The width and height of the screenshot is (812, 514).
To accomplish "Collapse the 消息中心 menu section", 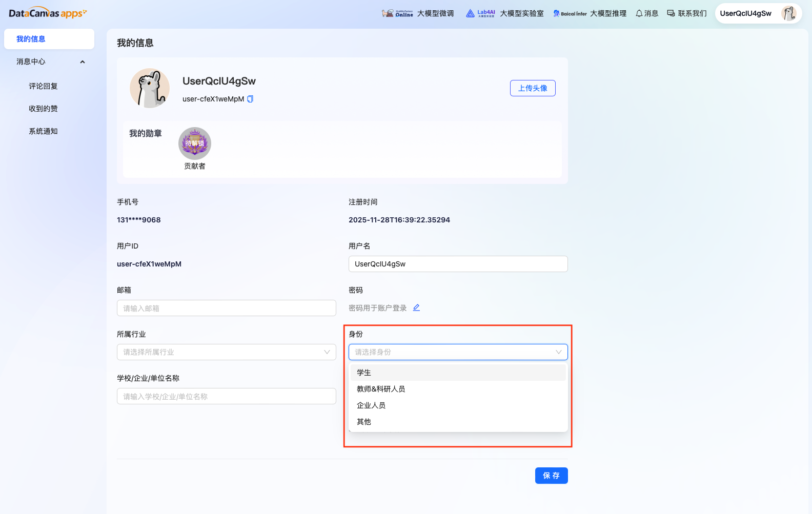I will tap(83, 62).
